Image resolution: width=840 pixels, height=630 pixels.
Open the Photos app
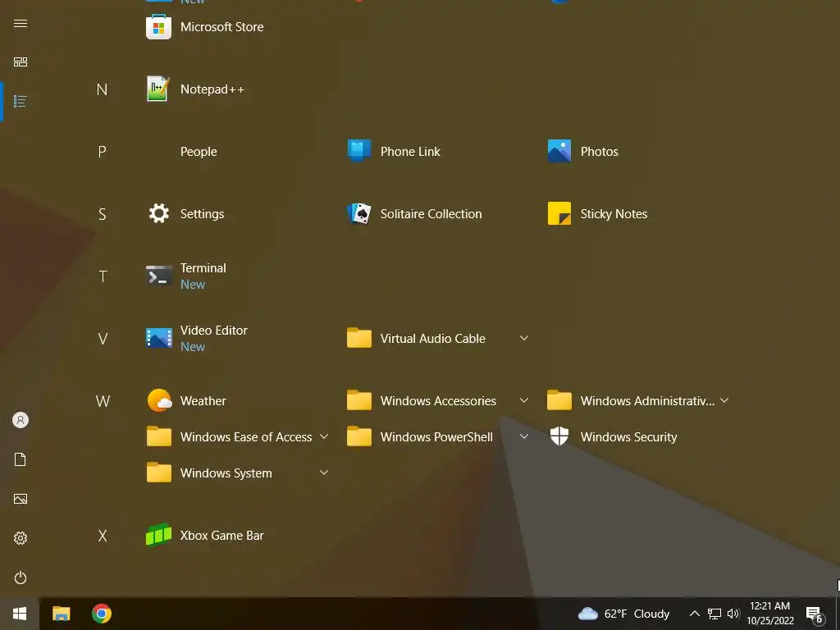(583, 151)
